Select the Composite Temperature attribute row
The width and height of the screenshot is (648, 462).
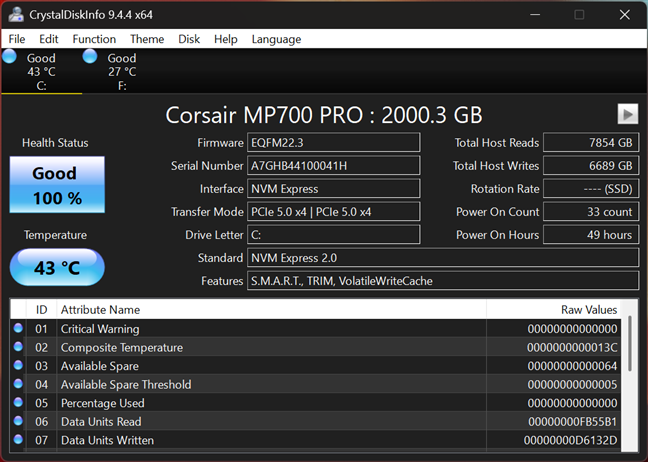coord(316,347)
